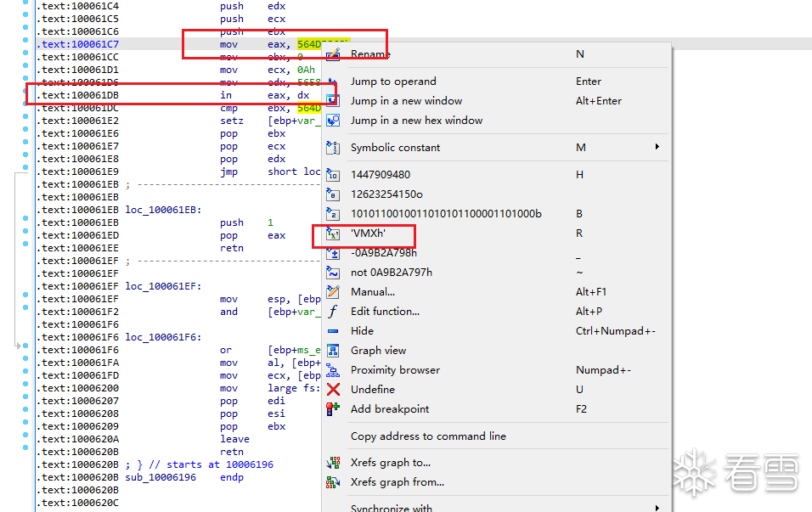Expand the Synchronize with submenu
Viewport: 812px width, 512px height.
point(657,508)
